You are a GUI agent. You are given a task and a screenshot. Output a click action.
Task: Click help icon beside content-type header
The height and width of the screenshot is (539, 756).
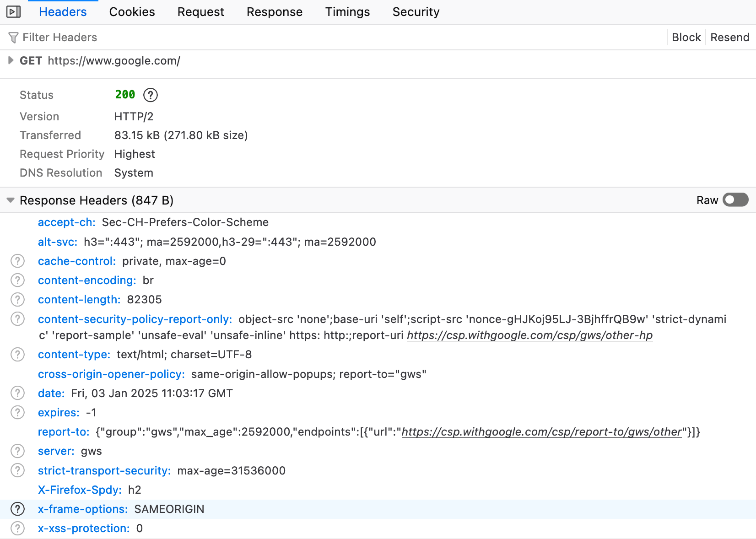tap(17, 354)
